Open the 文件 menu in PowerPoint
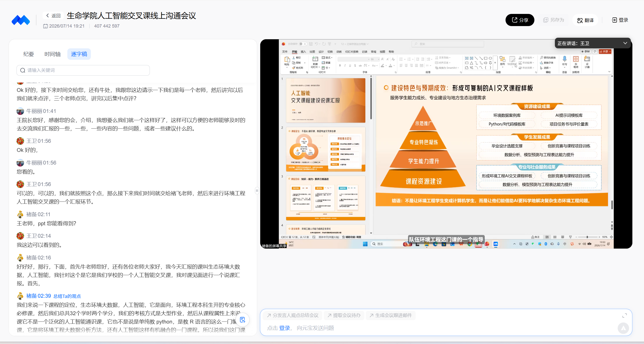This screenshot has width=644, height=344. click(x=285, y=52)
